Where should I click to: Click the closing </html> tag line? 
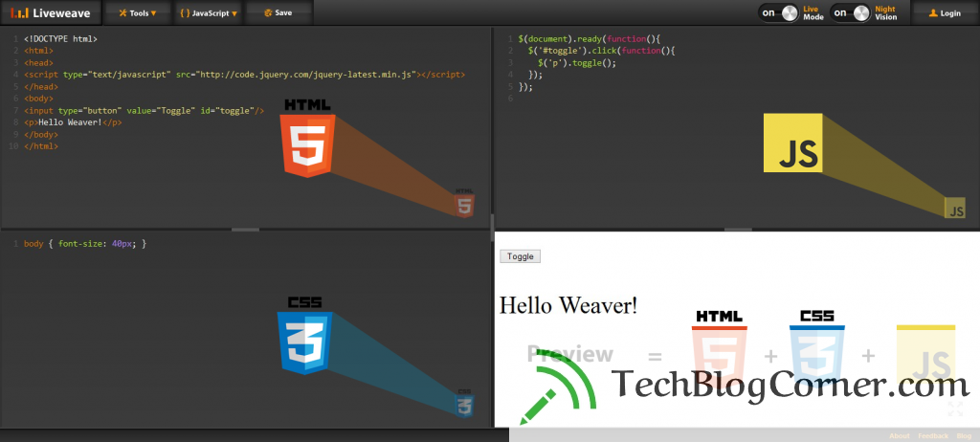(41, 146)
